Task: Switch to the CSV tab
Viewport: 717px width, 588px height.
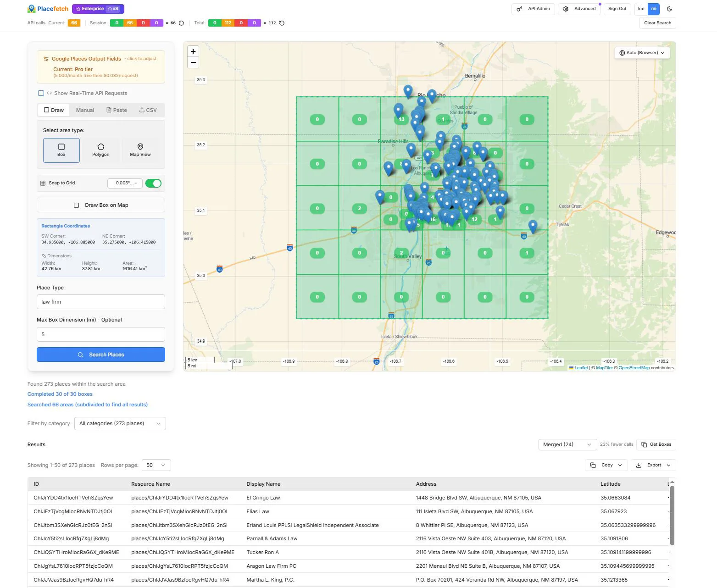Action: 148,110
